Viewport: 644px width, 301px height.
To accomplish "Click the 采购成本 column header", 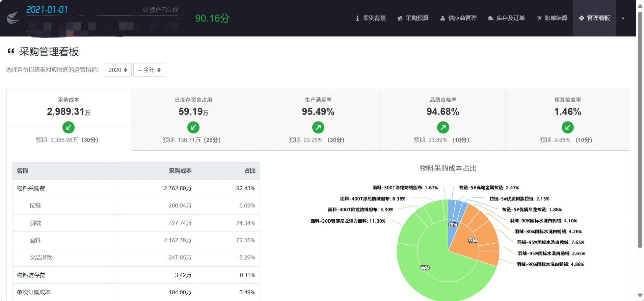I will [x=154, y=171].
